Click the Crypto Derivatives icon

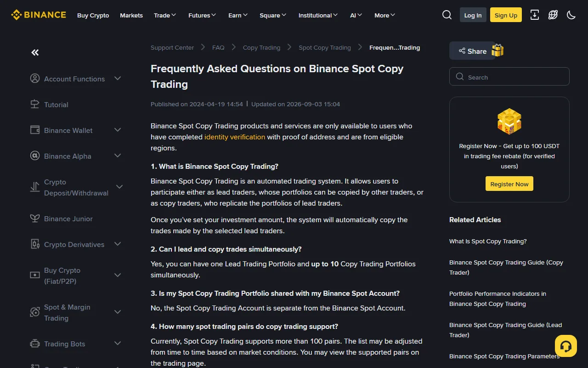[35, 244]
